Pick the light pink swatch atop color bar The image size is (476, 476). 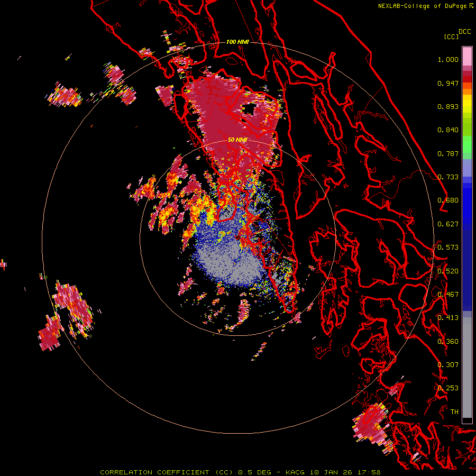pyautogui.click(x=467, y=56)
